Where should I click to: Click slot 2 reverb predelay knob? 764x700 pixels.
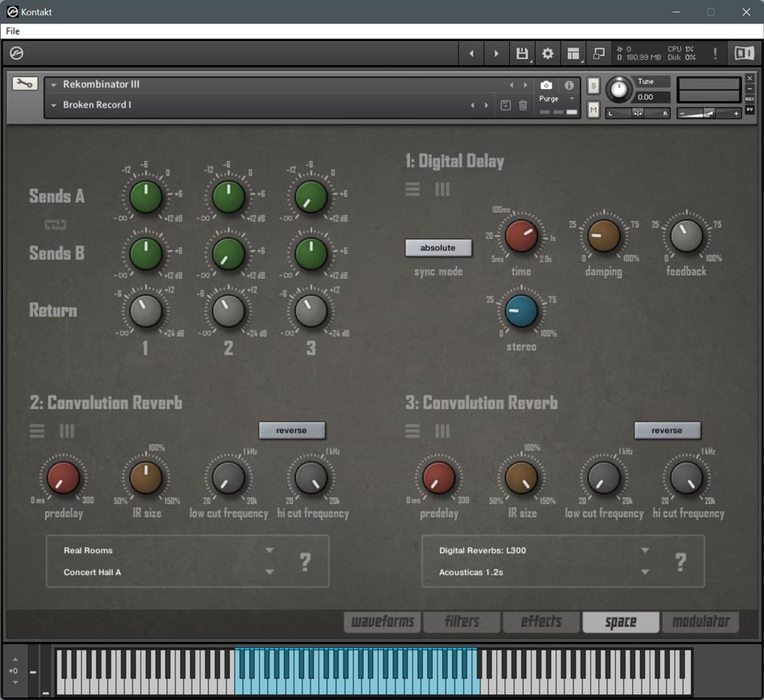pyautogui.click(x=64, y=478)
